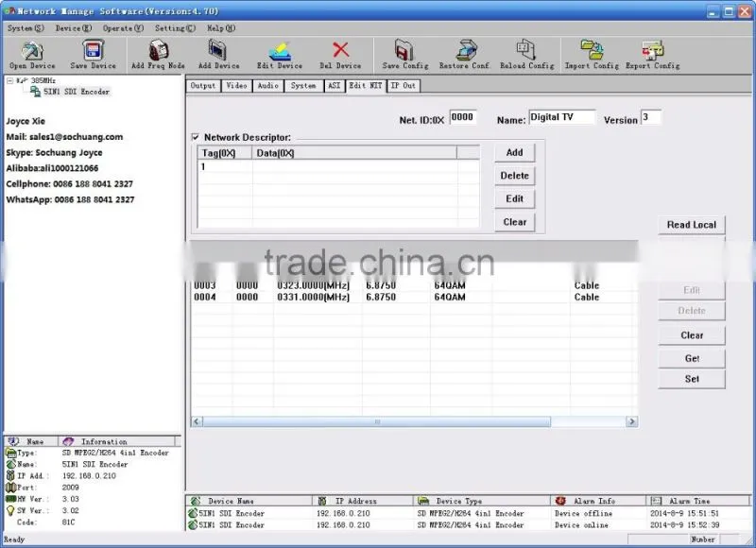The width and height of the screenshot is (756, 548).
Task: Click the IP Address column icon
Action: point(322,501)
